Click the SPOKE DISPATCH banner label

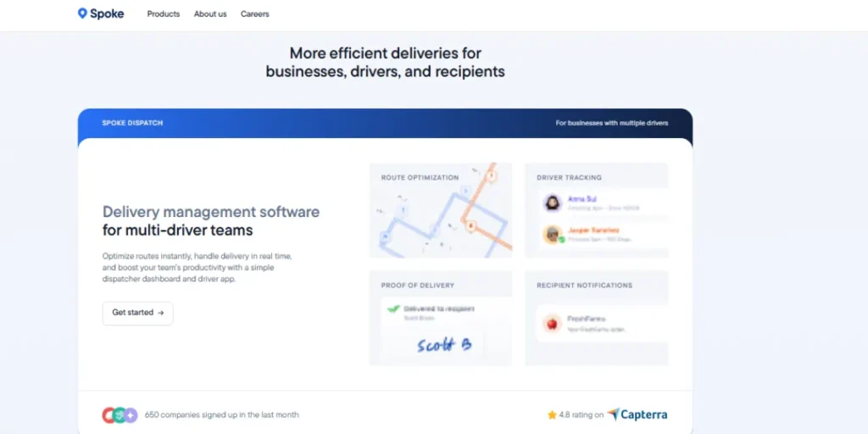tap(132, 123)
